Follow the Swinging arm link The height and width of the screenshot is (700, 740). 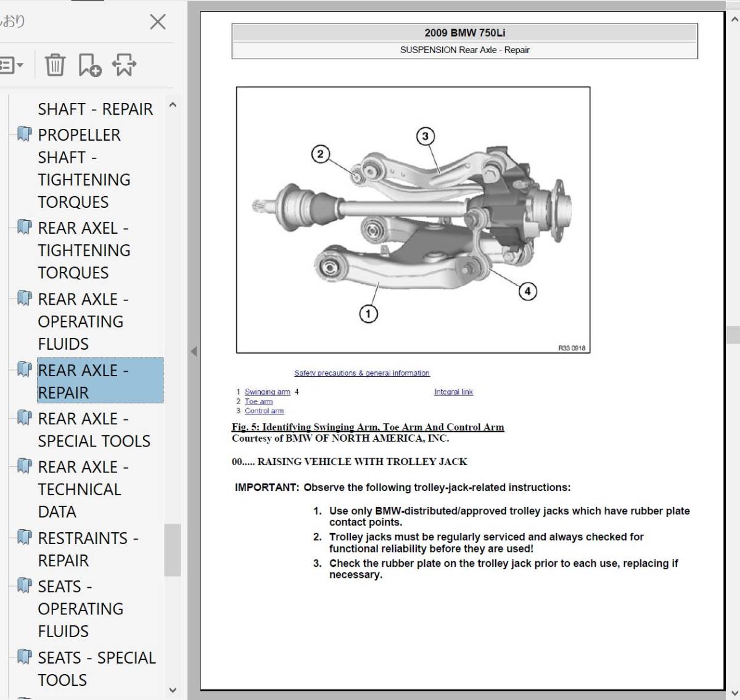pyautogui.click(x=267, y=392)
